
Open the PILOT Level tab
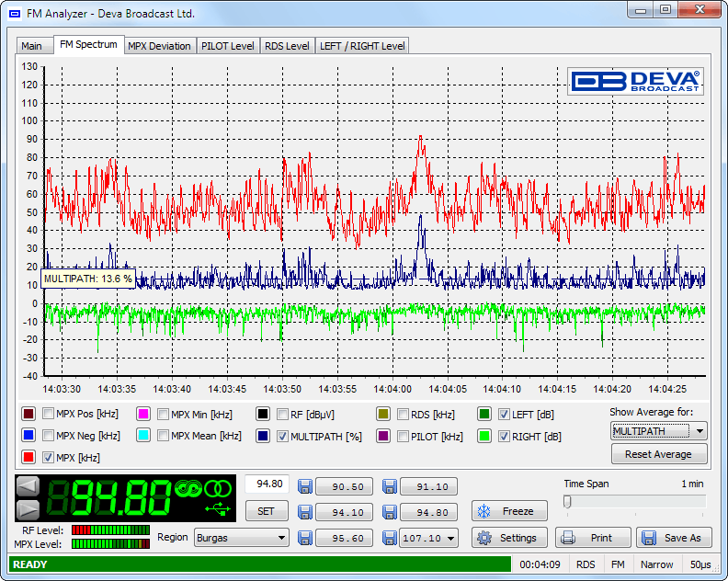click(x=228, y=46)
